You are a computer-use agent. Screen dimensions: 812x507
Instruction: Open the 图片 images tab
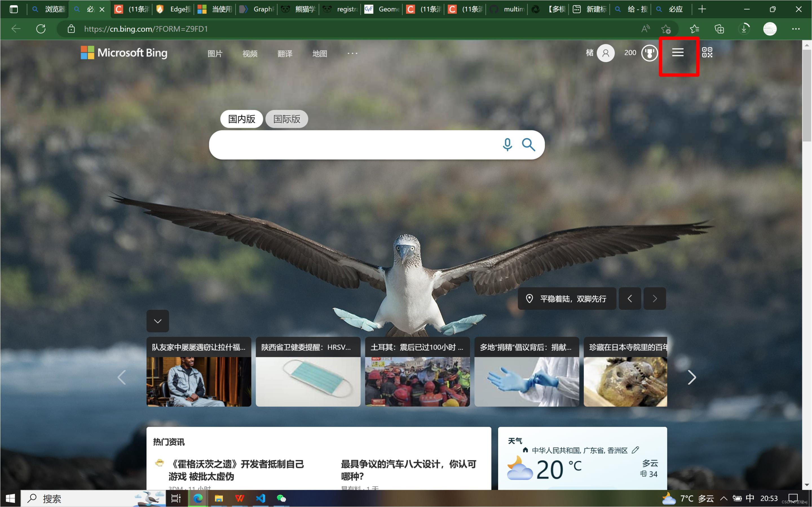(215, 54)
